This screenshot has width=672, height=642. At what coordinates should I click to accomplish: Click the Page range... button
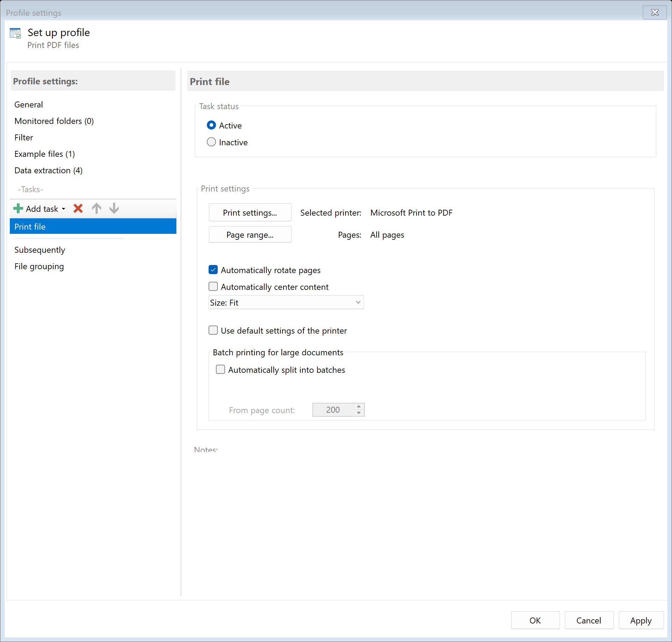[250, 235]
